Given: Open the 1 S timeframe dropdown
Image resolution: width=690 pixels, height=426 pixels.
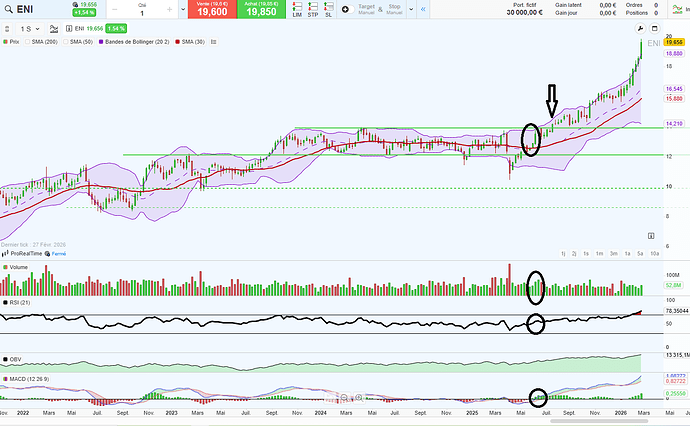Looking at the screenshot, I should coord(28,30).
